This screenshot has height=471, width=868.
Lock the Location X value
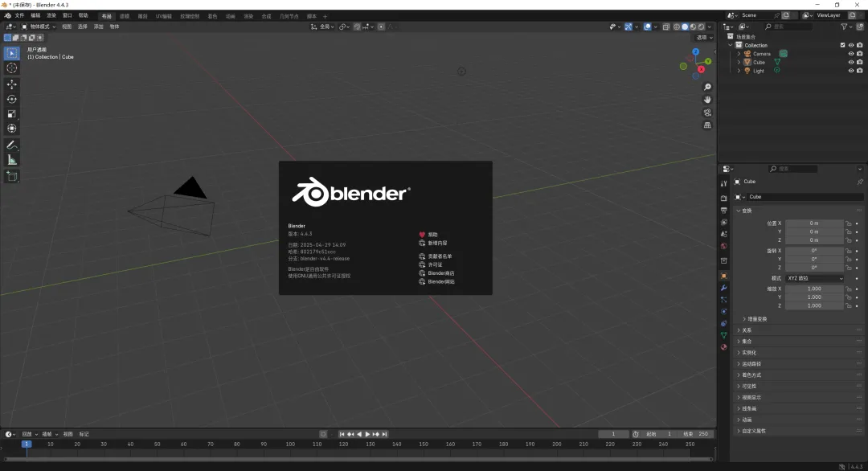[x=848, y=223]
